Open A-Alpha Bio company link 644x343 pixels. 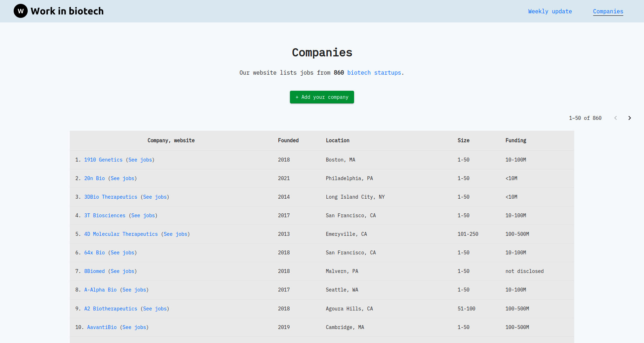[100, 290]
